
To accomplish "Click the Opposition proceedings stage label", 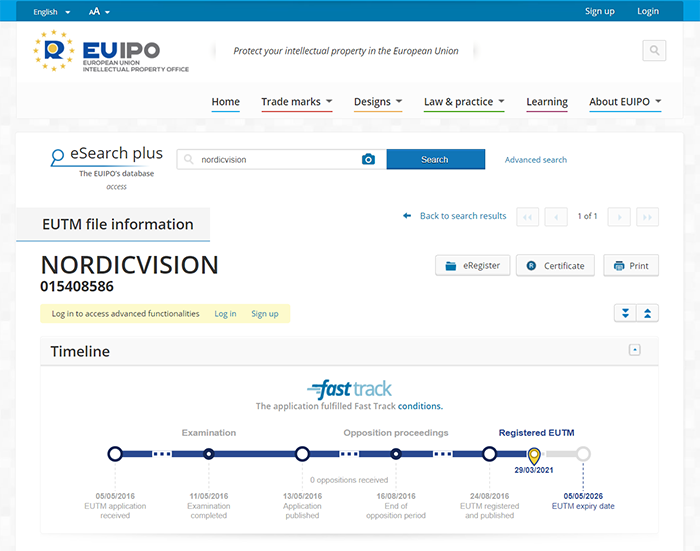I will (x=396, y=433).
